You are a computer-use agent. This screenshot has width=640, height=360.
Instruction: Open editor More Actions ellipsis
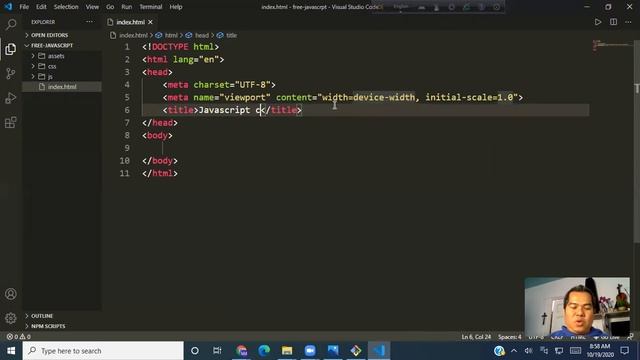tap(628, 22)
